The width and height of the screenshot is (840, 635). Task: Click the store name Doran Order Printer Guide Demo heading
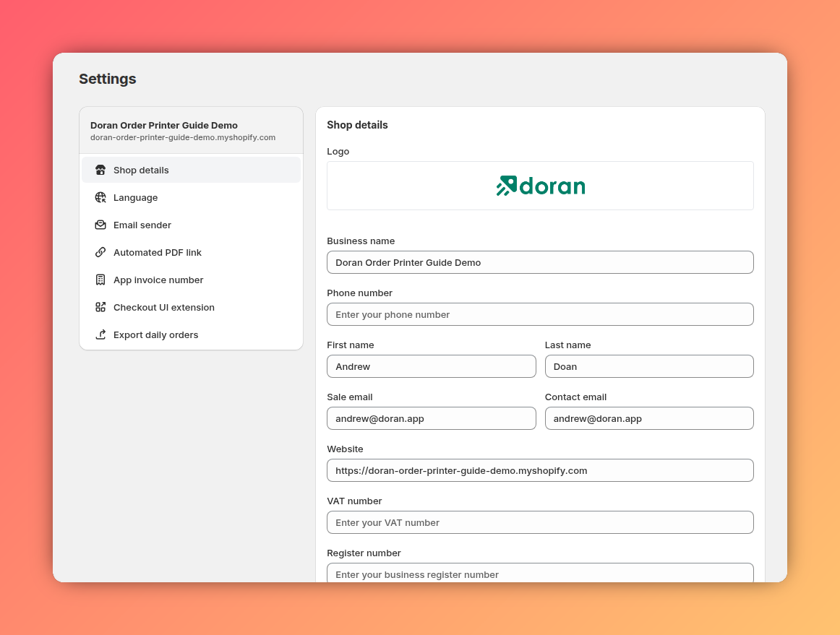tap(164, 125)
